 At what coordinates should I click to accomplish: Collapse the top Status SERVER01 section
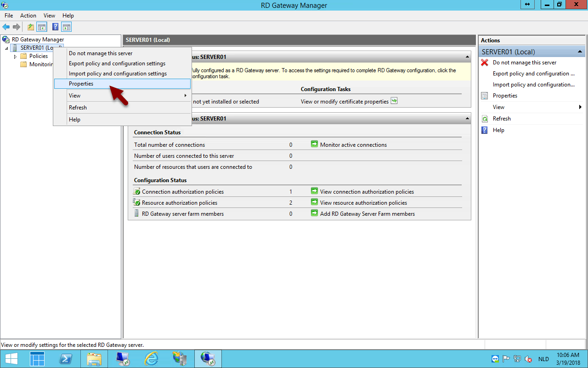(468, 57)
